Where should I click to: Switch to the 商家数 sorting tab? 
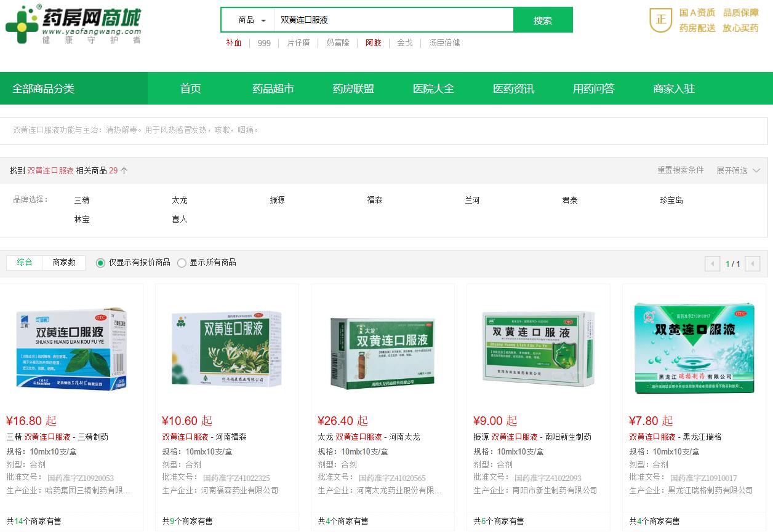click(63, 263)
